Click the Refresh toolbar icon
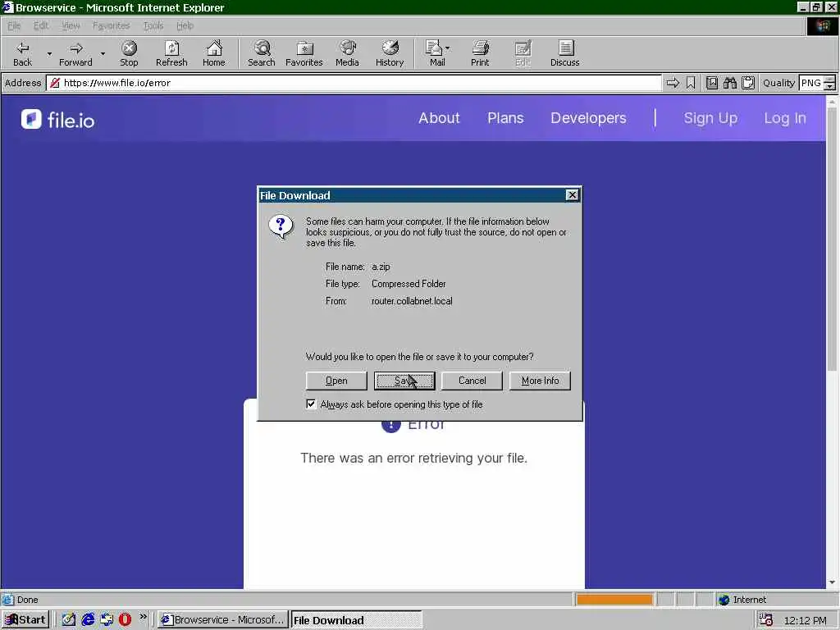This screenshot has height=630, width=840. pos(171,53)
